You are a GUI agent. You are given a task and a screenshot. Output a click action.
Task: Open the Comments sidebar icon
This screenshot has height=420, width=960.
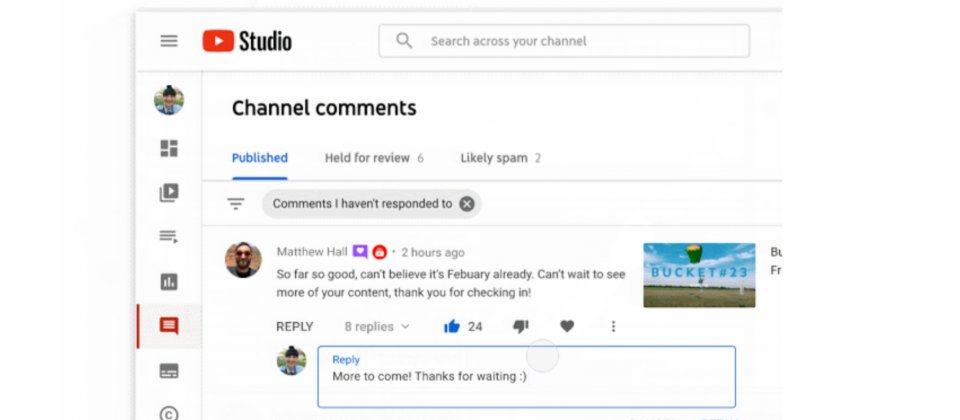[169, 326]
